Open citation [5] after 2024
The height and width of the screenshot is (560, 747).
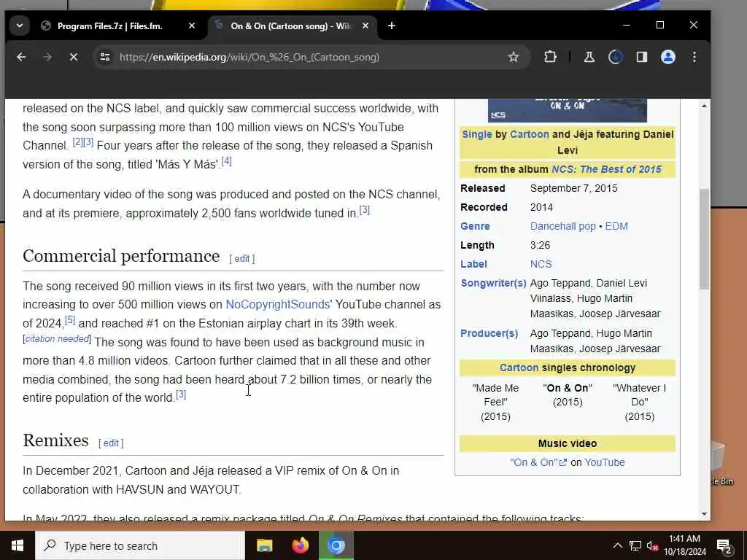point(70,320)
